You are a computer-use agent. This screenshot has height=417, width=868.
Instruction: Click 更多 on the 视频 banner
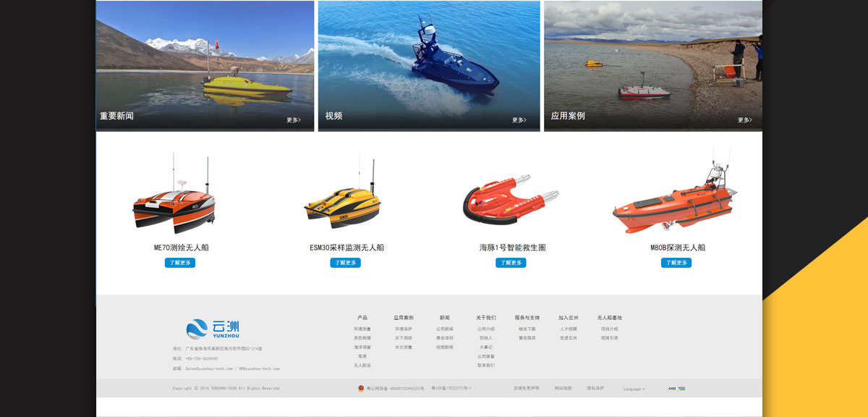519,120
